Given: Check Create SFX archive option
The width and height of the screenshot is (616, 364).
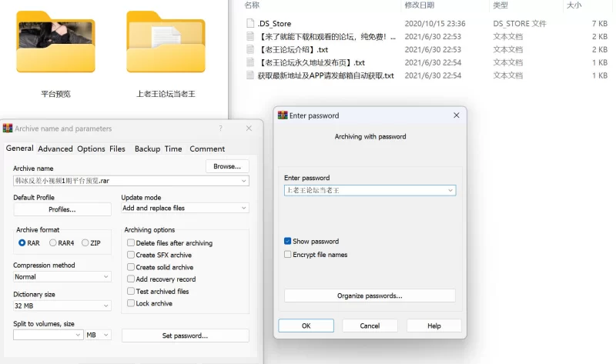Looking at the screenshot, I should [131, 255].
